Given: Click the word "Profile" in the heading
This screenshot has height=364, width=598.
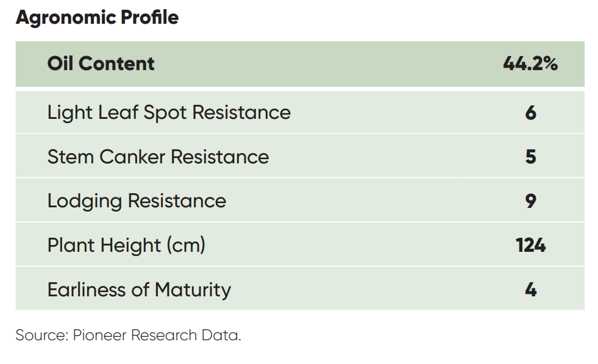Looking at the screenshot, I should 149,18.
